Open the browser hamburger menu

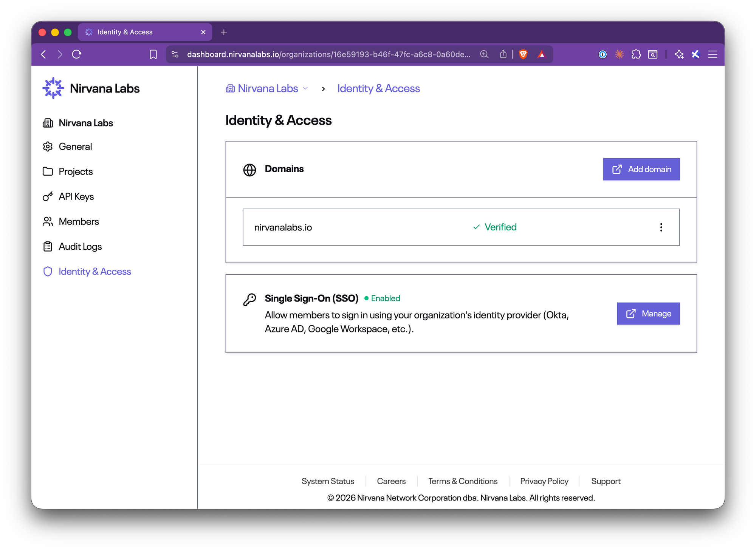[x=713, y=54]
